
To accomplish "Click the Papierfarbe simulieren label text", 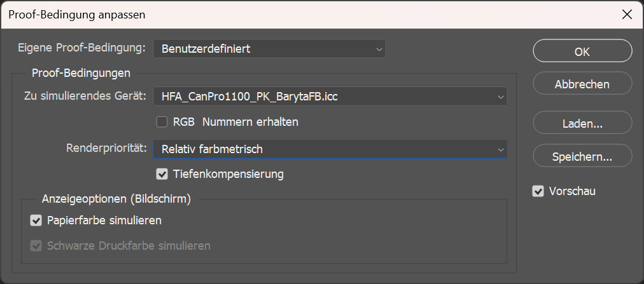I will [104, 221].
